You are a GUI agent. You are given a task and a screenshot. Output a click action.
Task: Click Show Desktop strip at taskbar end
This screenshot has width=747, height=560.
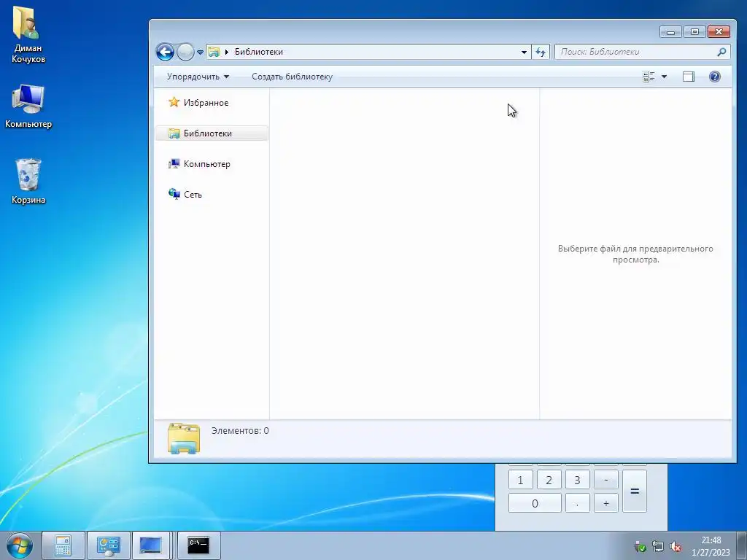(742, 545)
